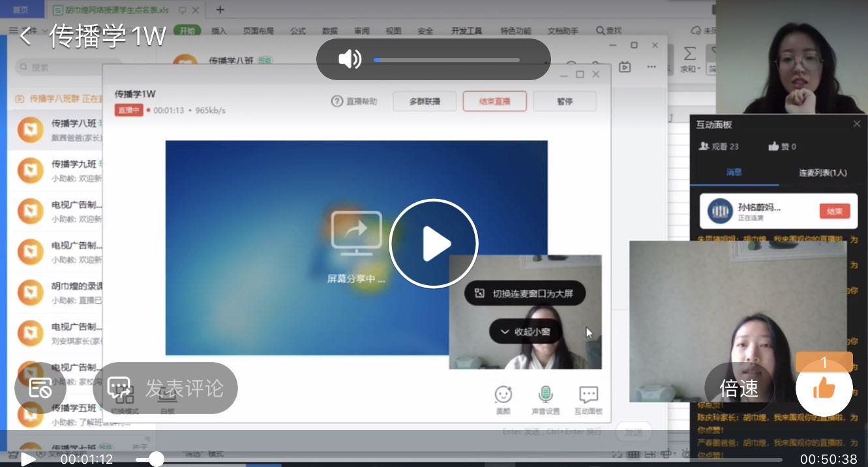Click the 结束直播 button
Screen dimensions: 868x467
(x=494, y=101)
